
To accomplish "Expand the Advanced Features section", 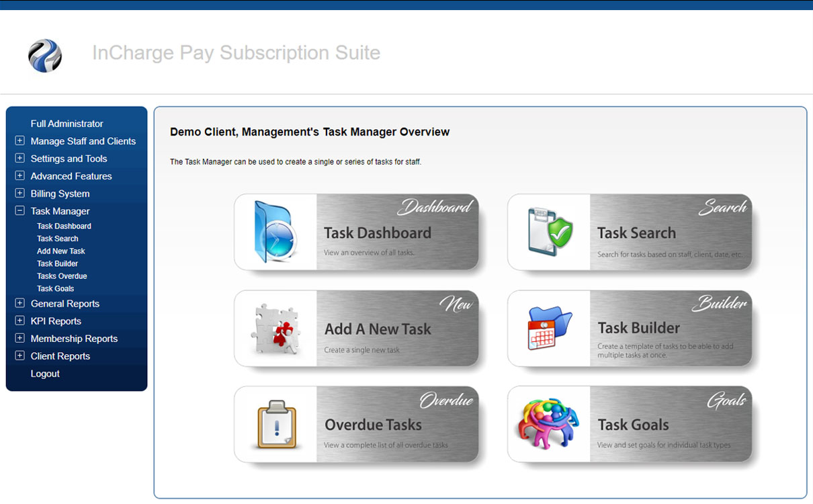I will [x=19, y=176].
